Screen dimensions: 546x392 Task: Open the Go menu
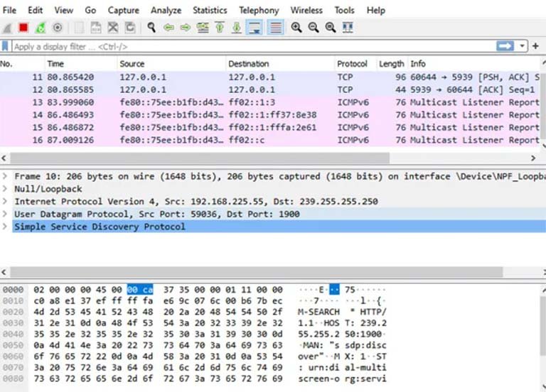click(x=90, y=11)
